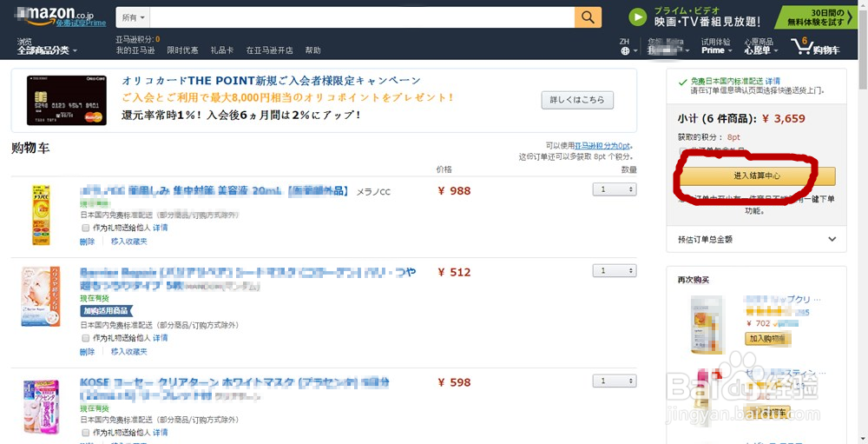Open the 所有 search category dropdown
This screenshot has width=868, height=444.
133,17
